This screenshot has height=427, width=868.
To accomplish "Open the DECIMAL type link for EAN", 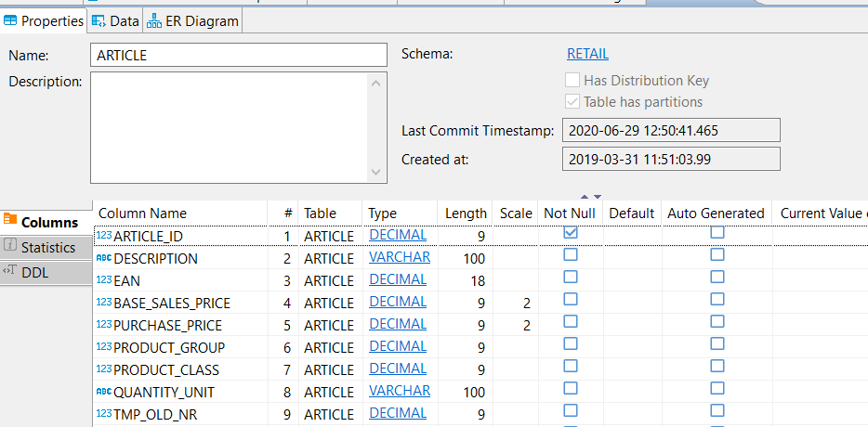I will pos(398,279).
